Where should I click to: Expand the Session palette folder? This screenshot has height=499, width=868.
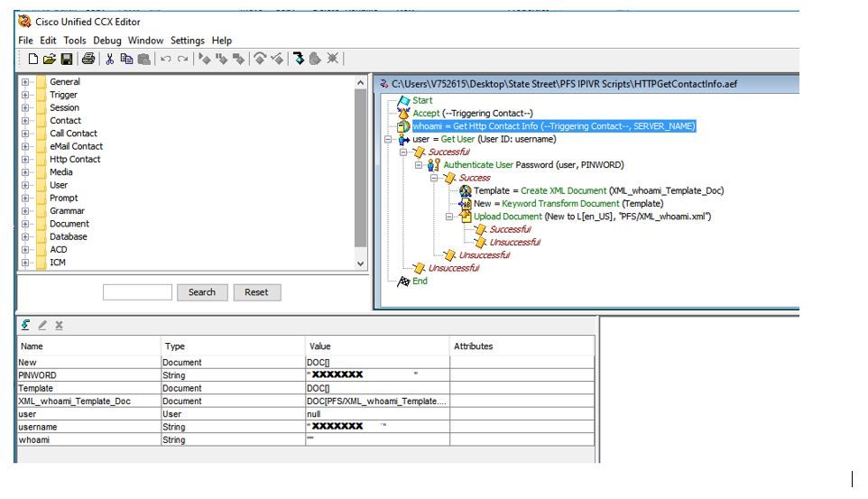(25, 108)
